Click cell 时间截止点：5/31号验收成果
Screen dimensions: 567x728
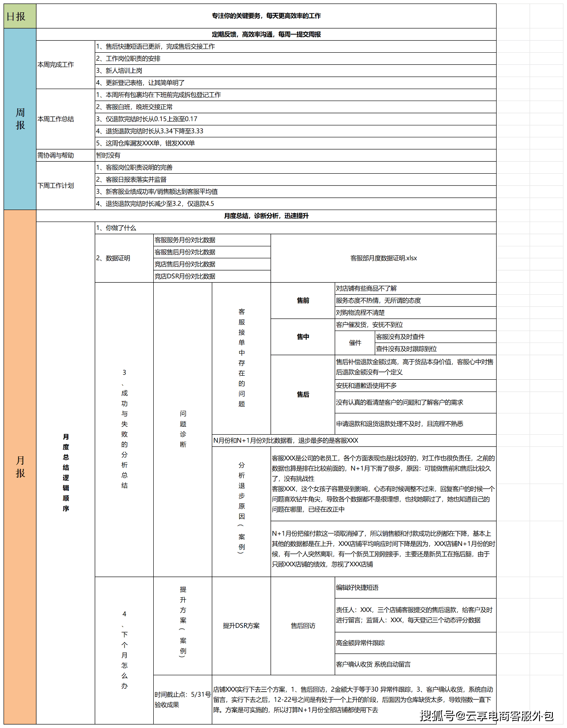pyautogui.click(x=183, y=700)
